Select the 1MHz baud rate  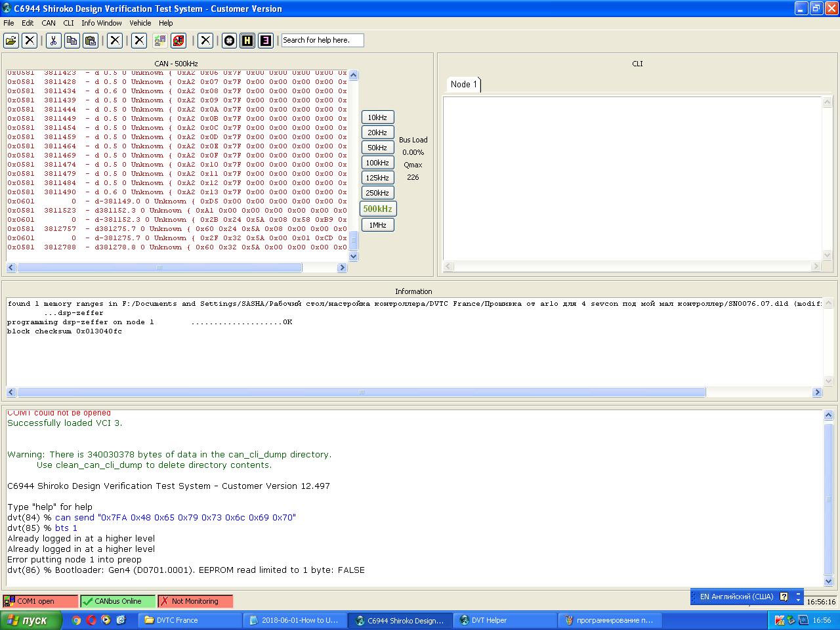point(377,225)
